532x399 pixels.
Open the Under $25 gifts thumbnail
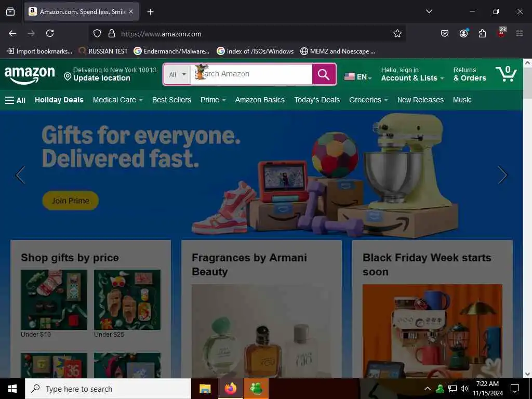pyautogui.click(x=127, y=300)
